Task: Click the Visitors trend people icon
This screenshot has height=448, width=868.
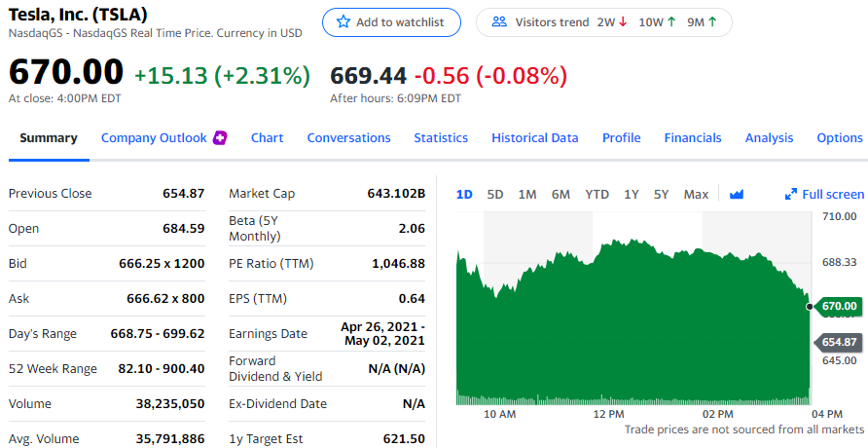Action: [499, 22]
